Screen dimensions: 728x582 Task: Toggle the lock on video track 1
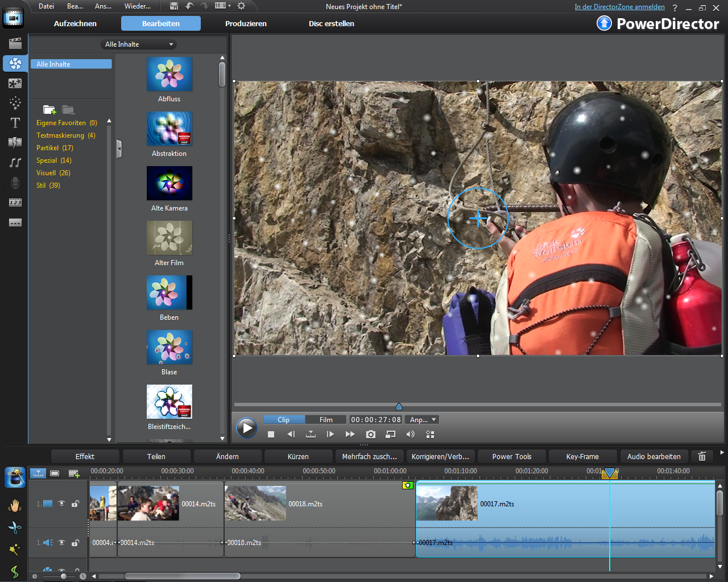click(75, 503)
